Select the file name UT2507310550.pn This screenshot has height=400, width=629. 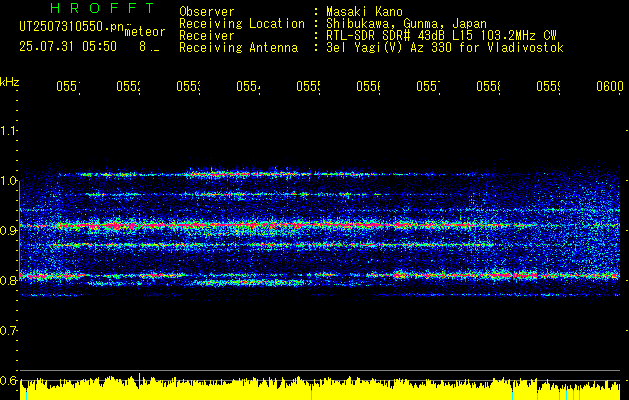[72, 26]
